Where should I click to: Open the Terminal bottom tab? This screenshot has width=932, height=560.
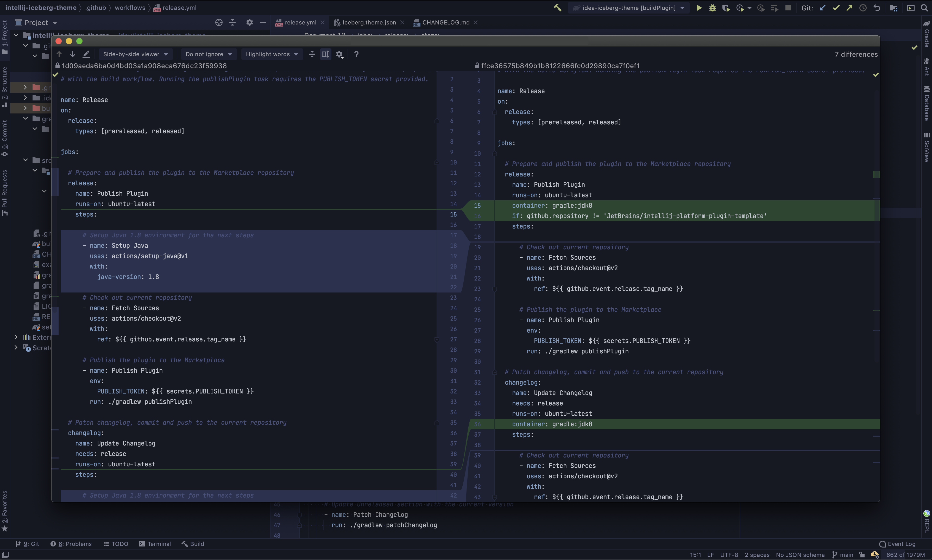(x=155, y=544)
